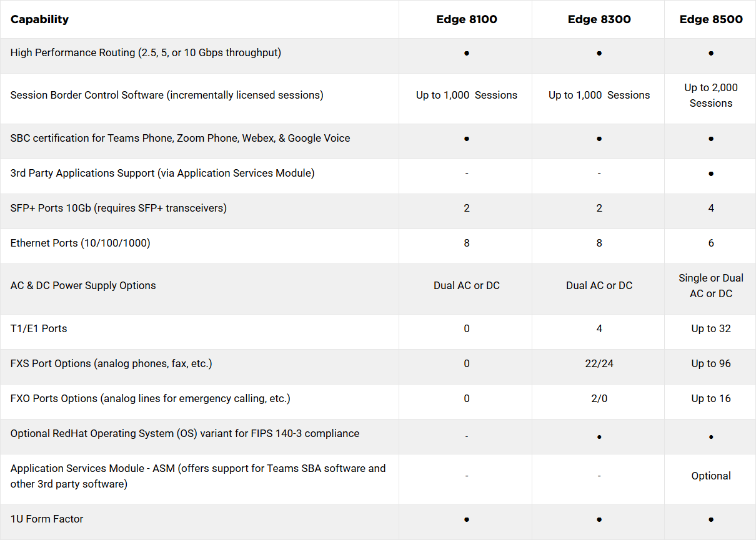Click the RedHat OS variant bullet for Edge 8500

tap(711, 437)
